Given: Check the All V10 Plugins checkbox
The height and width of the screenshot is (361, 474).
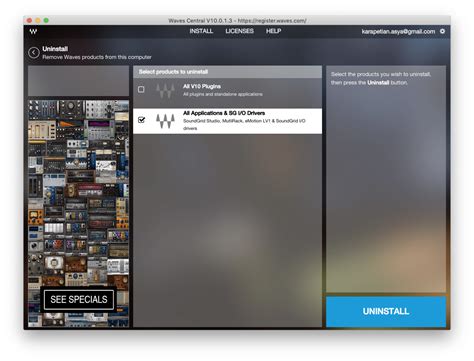Looking at the screenshot, I should click(141, 89).
